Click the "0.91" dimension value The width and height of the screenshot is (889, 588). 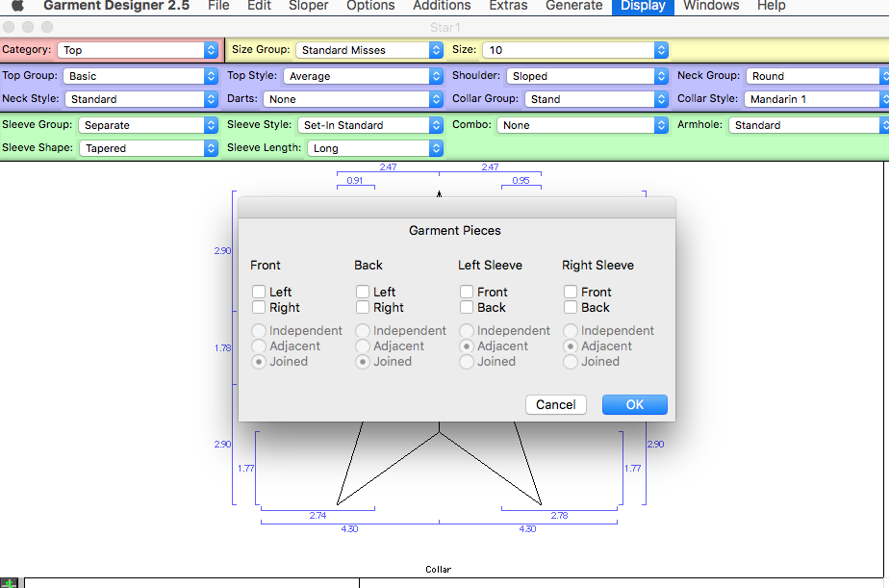pyautogui.click(x=355, y=180)
